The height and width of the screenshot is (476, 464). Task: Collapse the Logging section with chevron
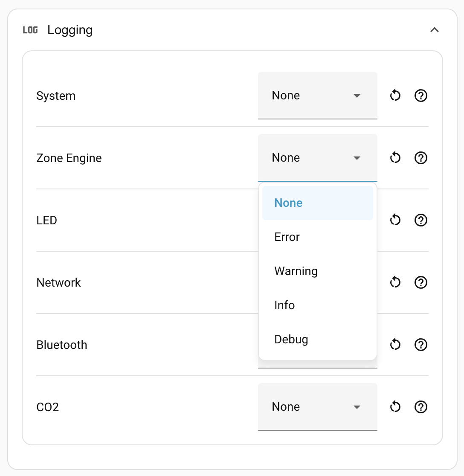(x=435, y=30)
